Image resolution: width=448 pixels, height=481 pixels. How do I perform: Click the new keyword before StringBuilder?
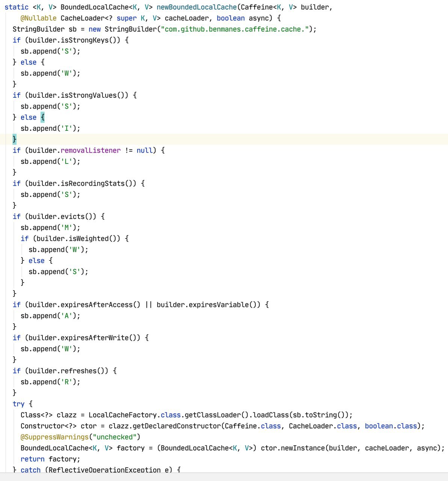[95, 29]
